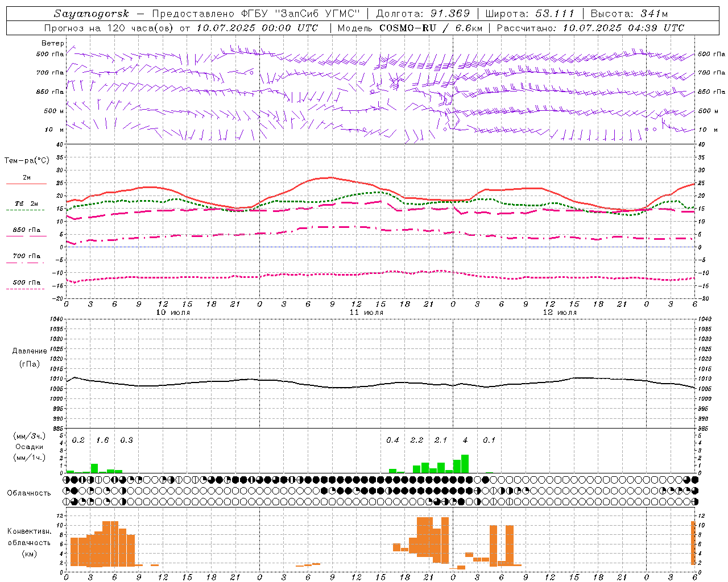Click the left '1040' pressure axis value

coord(55,319)
